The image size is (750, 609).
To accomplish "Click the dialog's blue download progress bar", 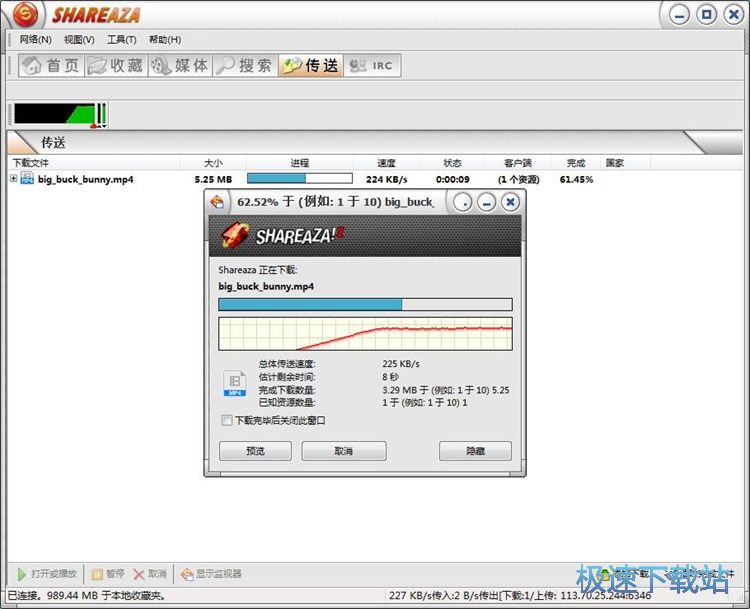I will tap(365, 304).
